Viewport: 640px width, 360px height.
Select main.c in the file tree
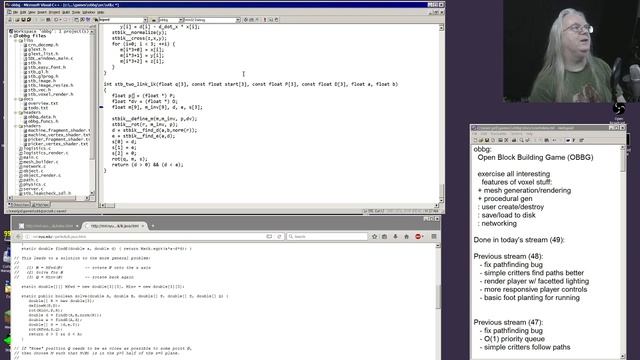(31, 157)
